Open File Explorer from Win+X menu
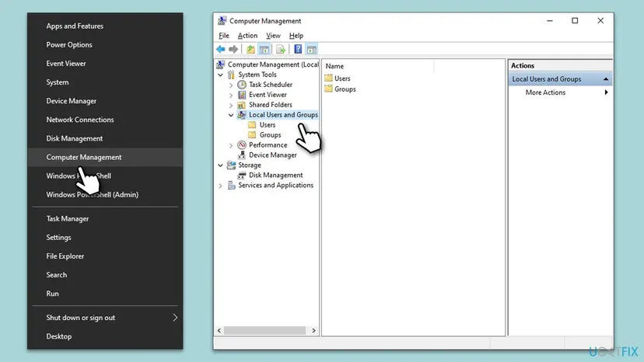This screenshot has width=644, height=362. point(105,256)
